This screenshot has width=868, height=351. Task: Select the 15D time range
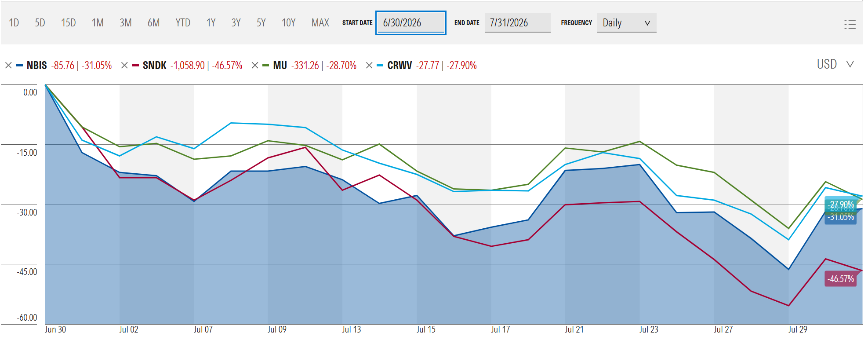click(x=68, y=23)
